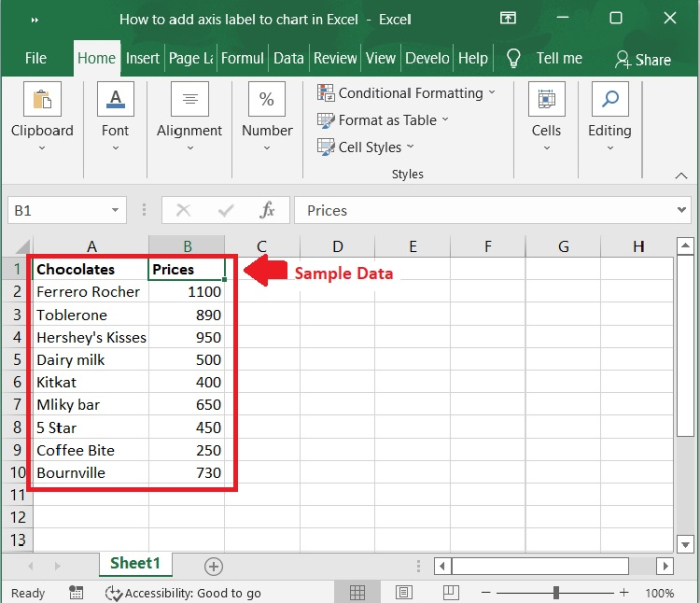Select the Hershey's Kisses cell
The width and height of the screenshot is (700, 603).
(91, 337)
